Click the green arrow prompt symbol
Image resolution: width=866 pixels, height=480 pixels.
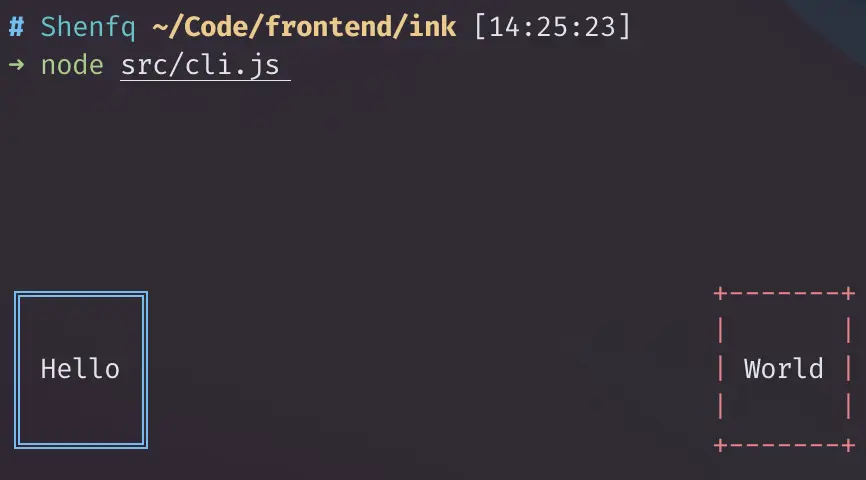point(17,65)
